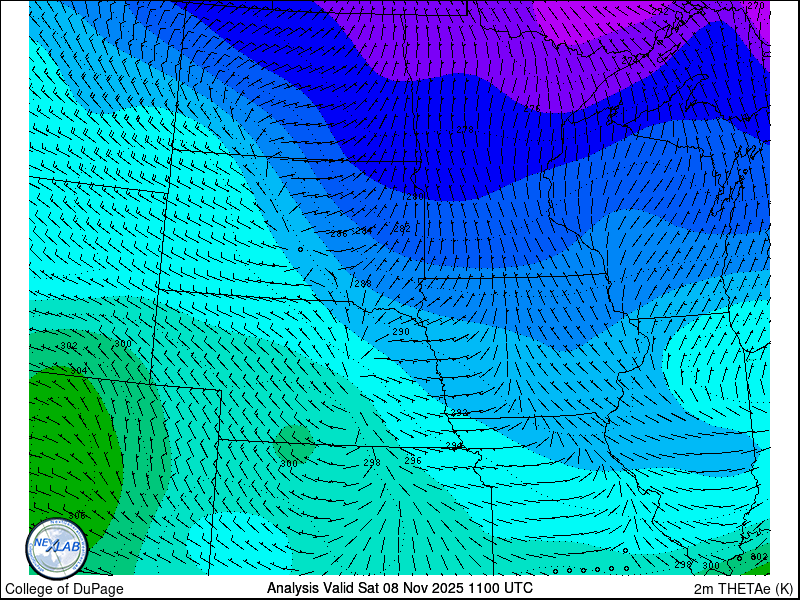The image size is (800, 600).
Task: Click the 290 contour label
Action: click(401, 332)
